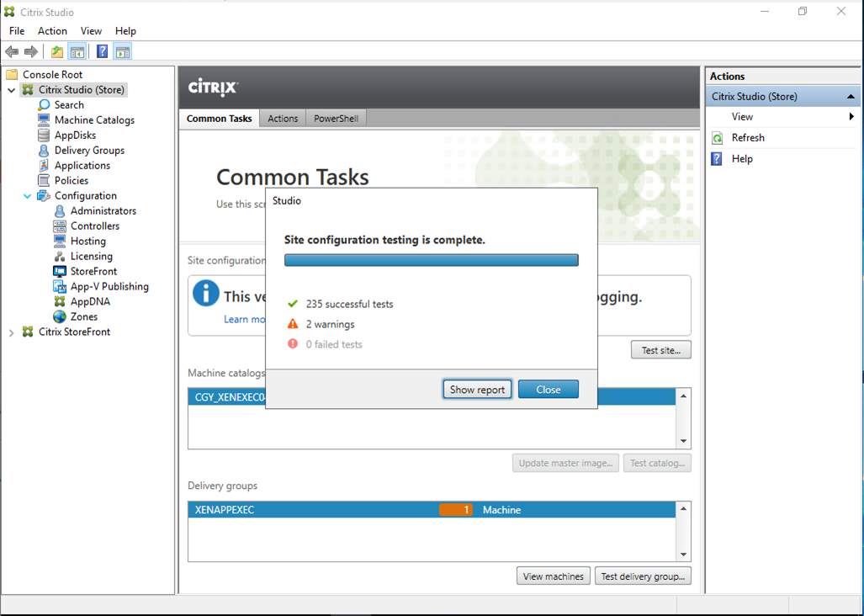Click the Help icon in Actions pane
864x616 pixels.
click(717, 159)
